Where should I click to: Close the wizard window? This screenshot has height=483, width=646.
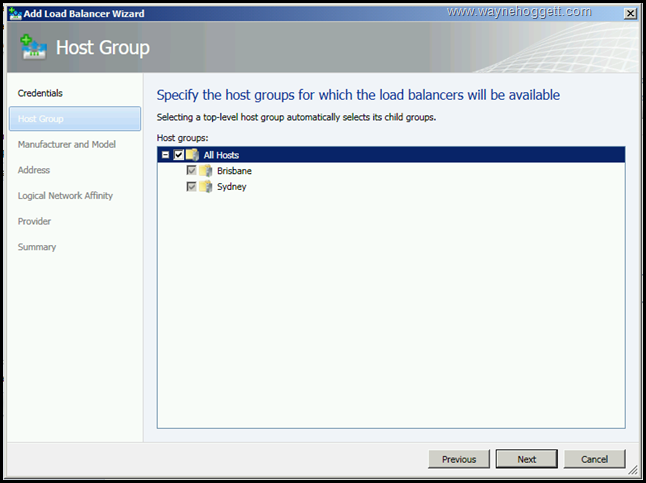(630, 14)
